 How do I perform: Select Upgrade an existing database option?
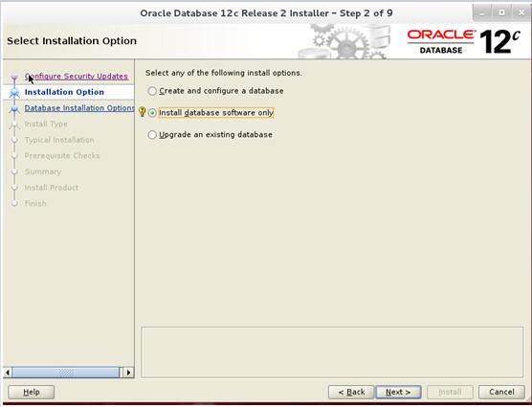pyautogui.click(x=210, y=135)
